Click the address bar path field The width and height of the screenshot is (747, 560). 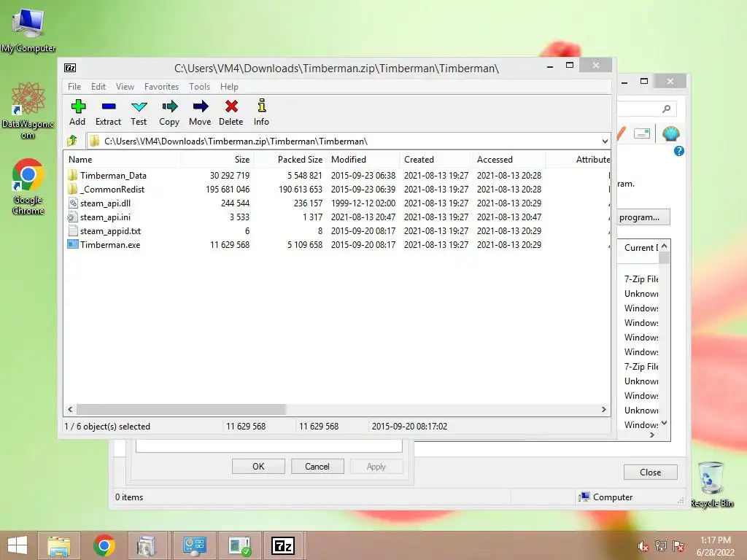coord(348,141)
